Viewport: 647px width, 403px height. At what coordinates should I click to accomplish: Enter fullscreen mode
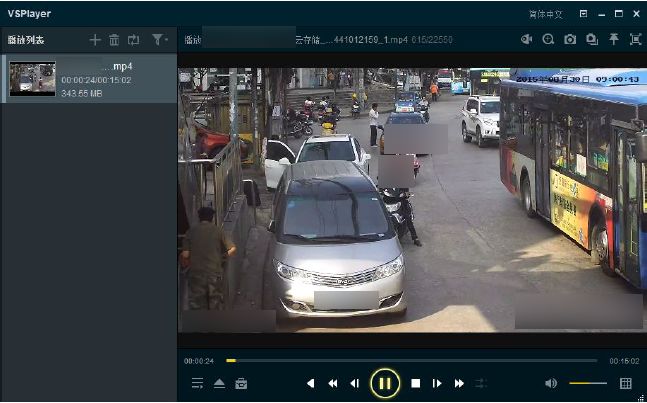(x=636, y=40)
